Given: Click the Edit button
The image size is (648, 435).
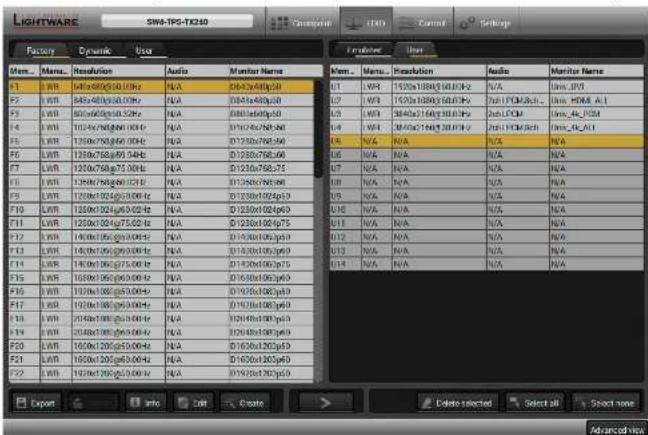Looking at the screenshot, I should [x=193, y=402].
